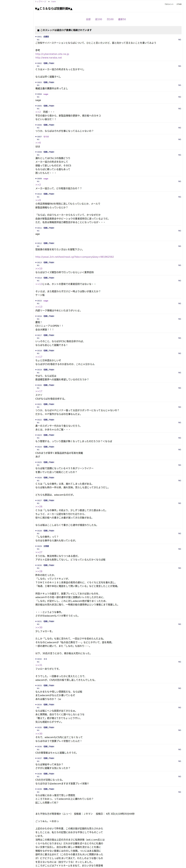Click the ならば name link on post 0007
This screenshot has height=868, width=186.
pos(46,137)
